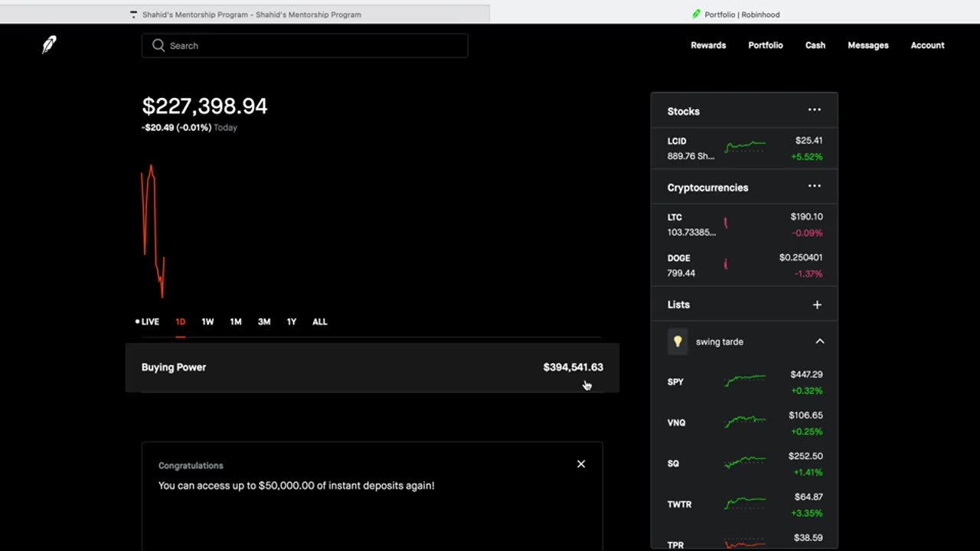Switch chart to 1W range
Screen dimensions: 980x551
coord(207,321)
